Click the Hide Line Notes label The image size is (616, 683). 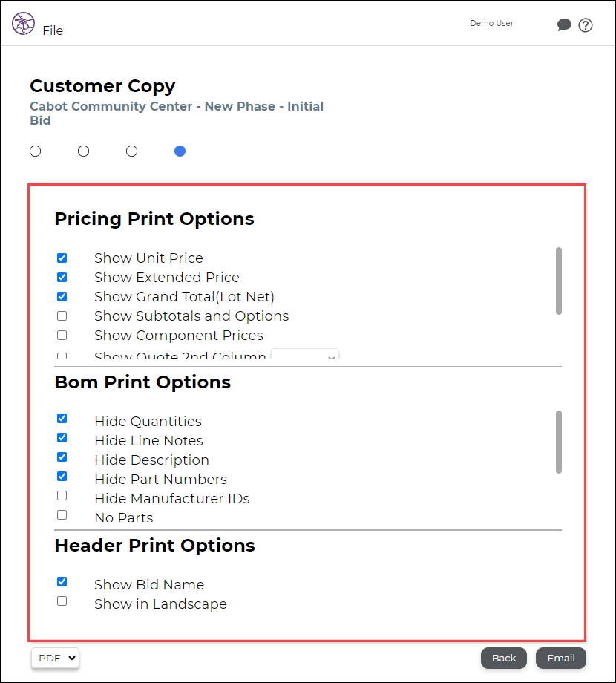[x=149, y=441]
